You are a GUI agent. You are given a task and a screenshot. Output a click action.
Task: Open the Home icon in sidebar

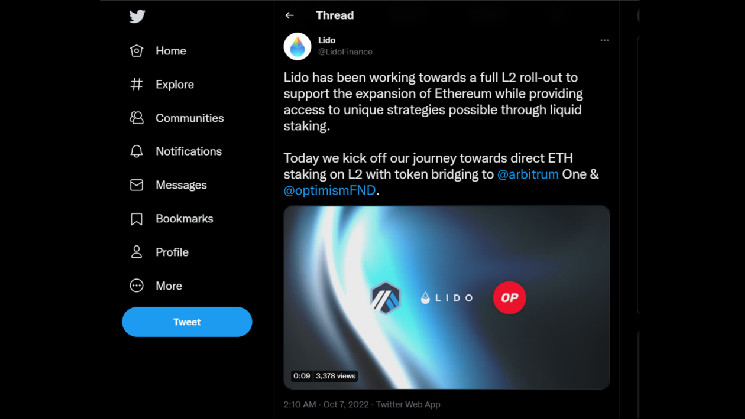pos(137,51)
